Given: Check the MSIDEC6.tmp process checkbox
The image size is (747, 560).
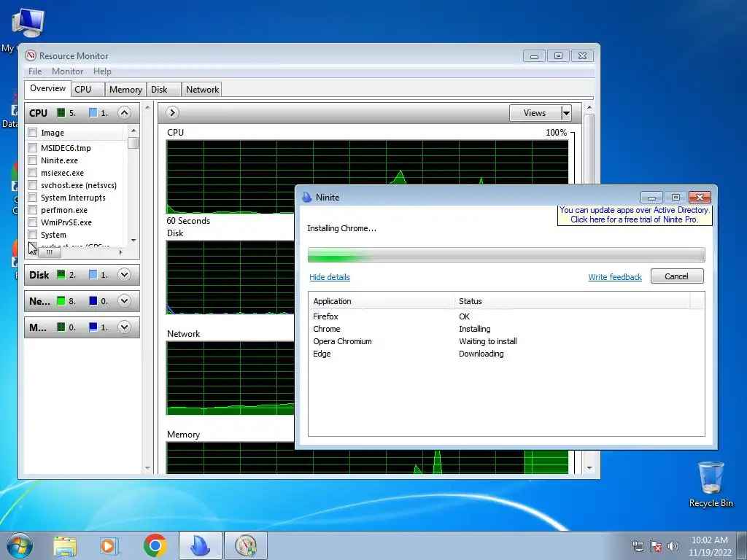Looking at the screenshot, I should coord(32,147).
